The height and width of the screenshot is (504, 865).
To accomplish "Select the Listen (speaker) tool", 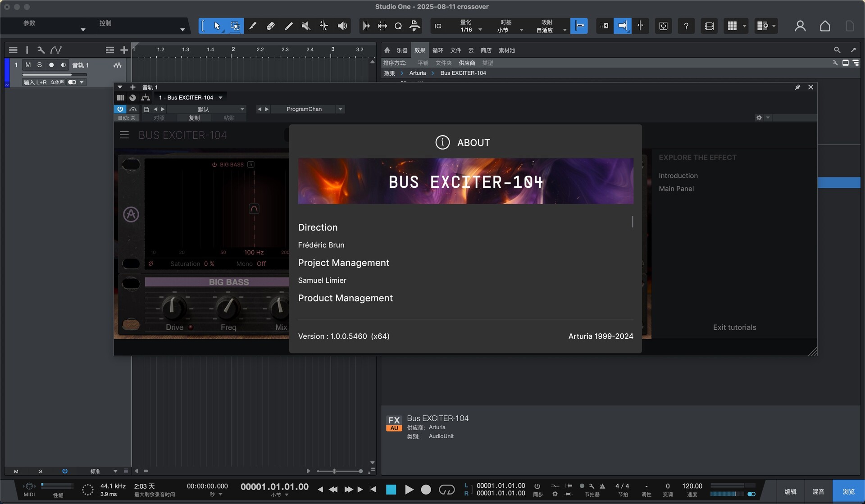I will click(x=342, y=26).
